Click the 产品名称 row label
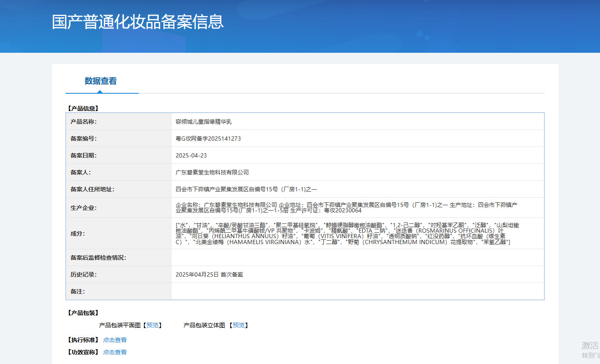Image resolution: width=600 pixels, height=364 pixels. tap(84, 122)
